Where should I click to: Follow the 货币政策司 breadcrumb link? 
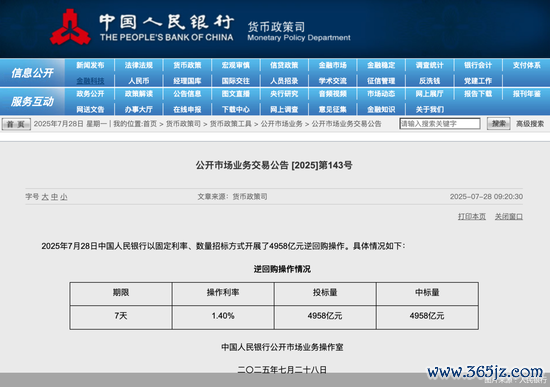click(183, 124)
